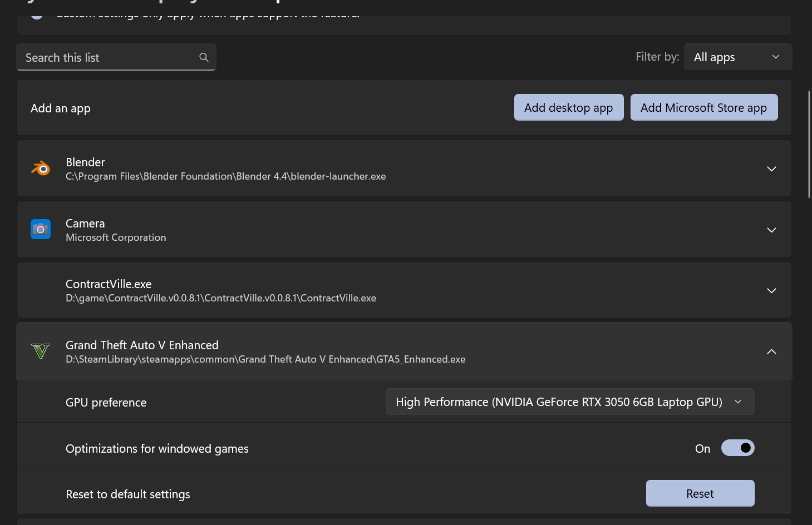Click the Camera app icon
The width and height of the screenshot is (812, 525).
(41, 229)
